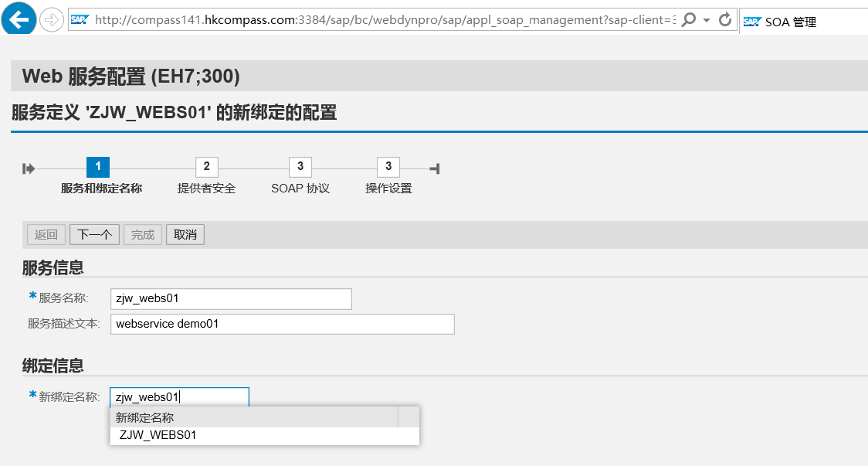The image size is (868, 466).
Task: Go to roadmap step 操作设置
Action: (x=388, y=167)
